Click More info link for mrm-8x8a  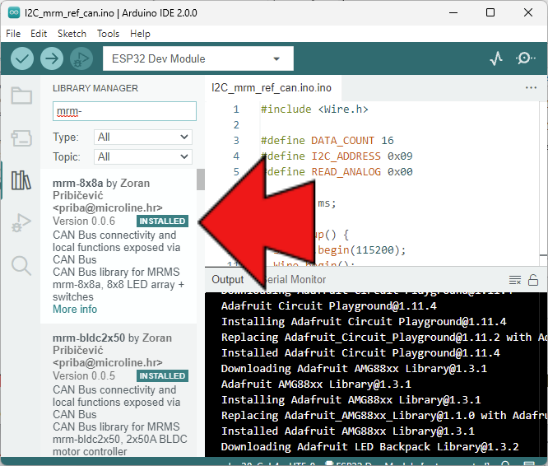75,309
